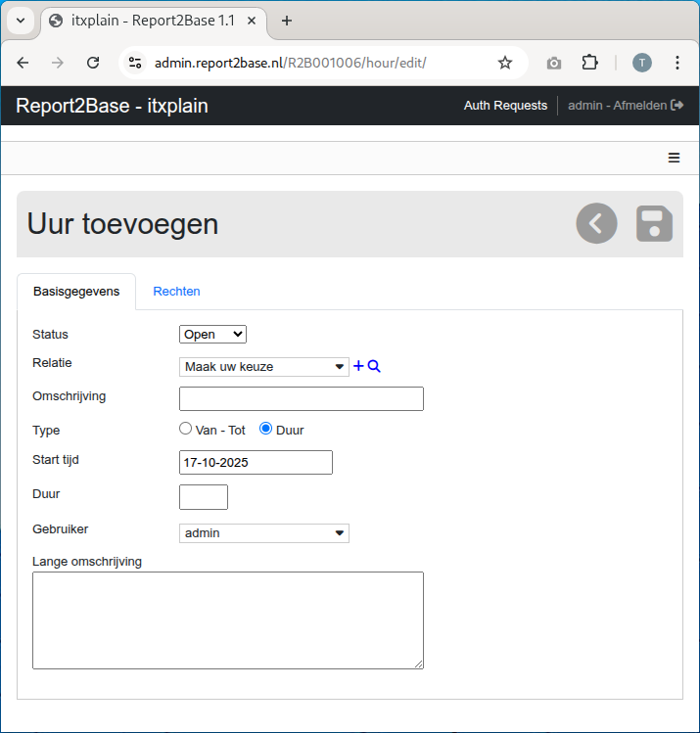
Task: Reload the page in browser
Action: click(x=93, y=63)
